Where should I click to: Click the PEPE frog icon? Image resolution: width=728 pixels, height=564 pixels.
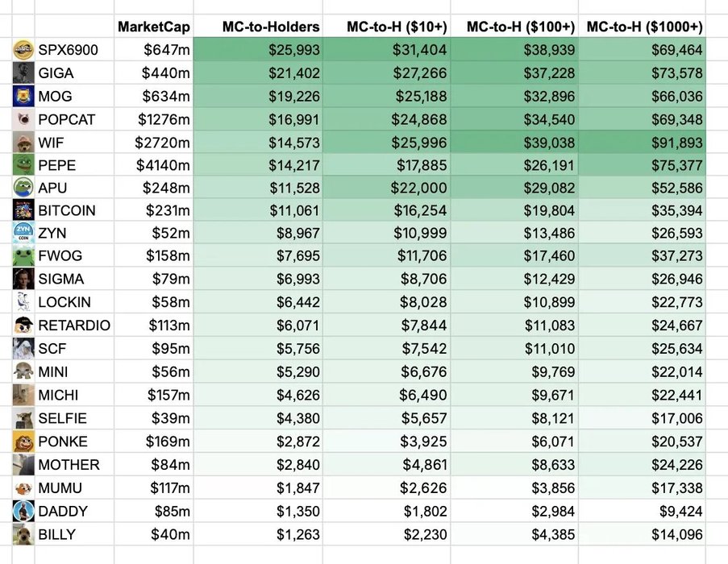tap(23, 165)
